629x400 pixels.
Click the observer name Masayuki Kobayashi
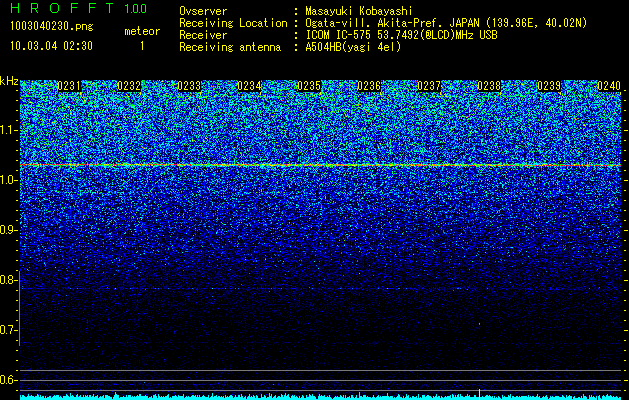pos(359,11)
